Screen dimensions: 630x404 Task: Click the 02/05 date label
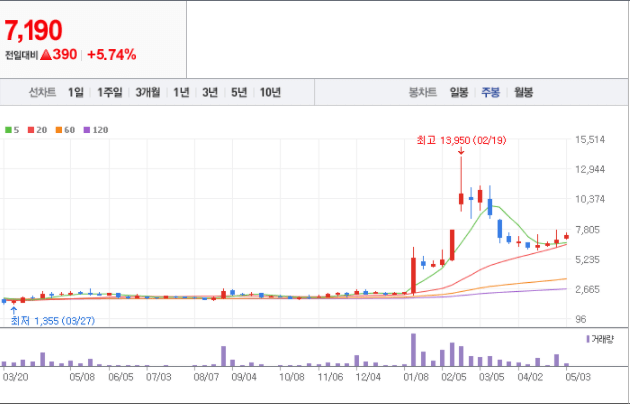[x=454, y=377]
